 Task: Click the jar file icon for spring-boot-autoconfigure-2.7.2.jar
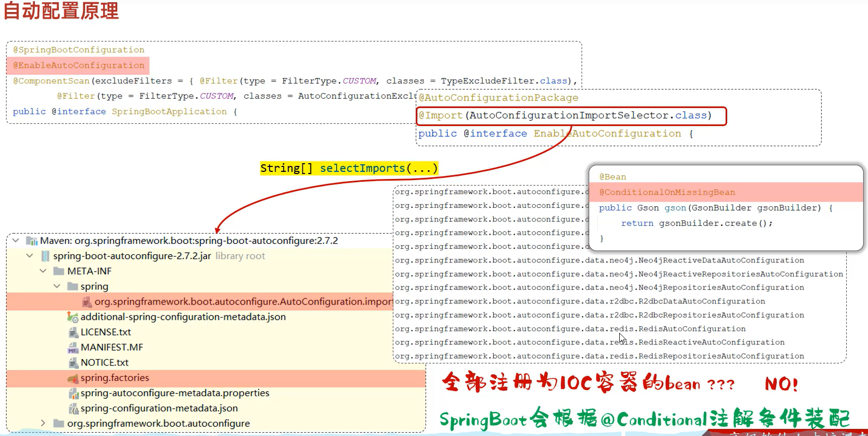[45, 256]
